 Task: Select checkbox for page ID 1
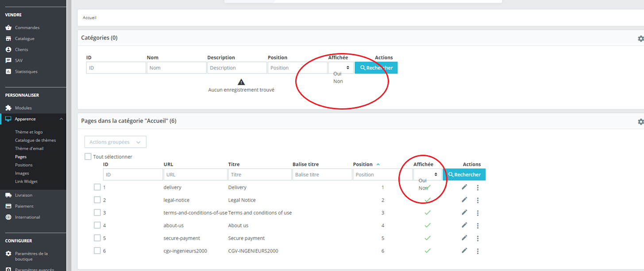point(97,187)
